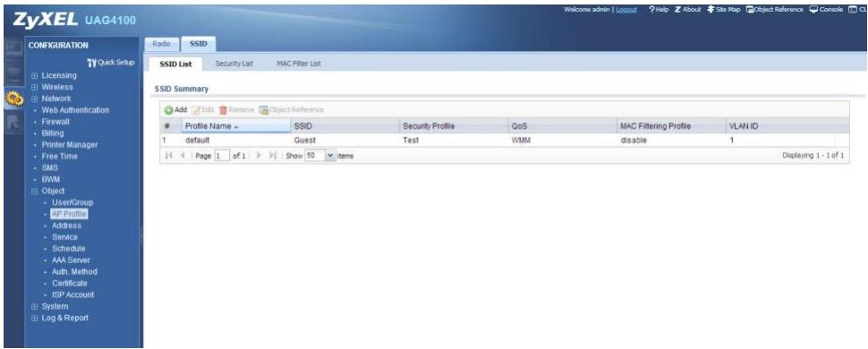Open the BWM menu item
This screenshot has width=868, height=349.
[x=50, y=180]
